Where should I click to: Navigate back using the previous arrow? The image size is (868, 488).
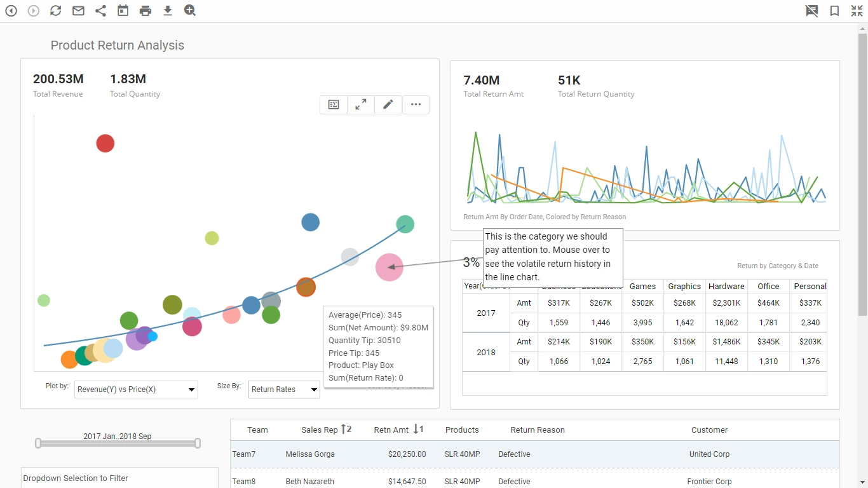(11, 10)
